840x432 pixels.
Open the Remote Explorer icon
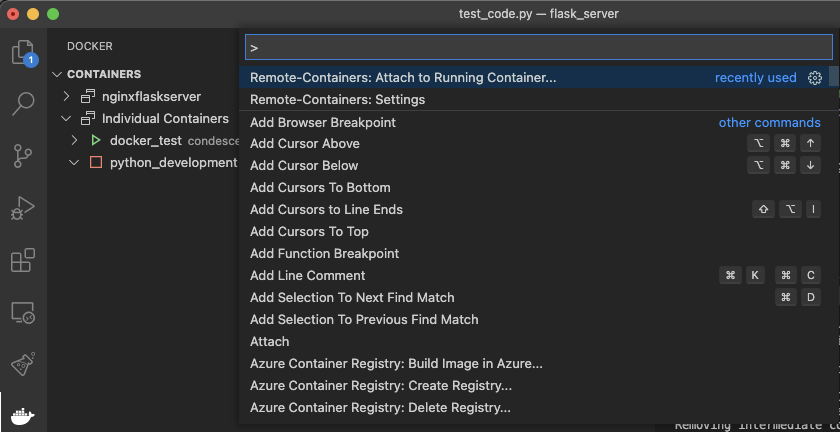23,313
